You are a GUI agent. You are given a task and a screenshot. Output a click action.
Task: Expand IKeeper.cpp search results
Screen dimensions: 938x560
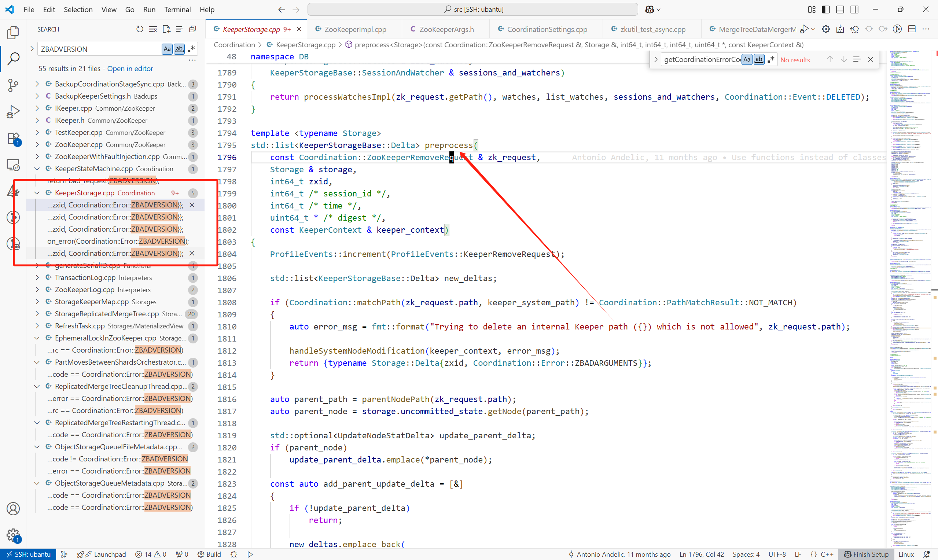point(37,108)
